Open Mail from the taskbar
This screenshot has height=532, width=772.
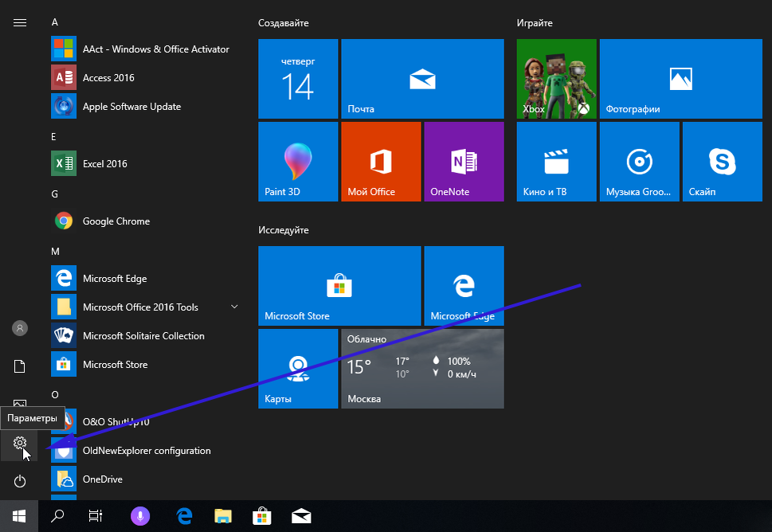tap(301, 516)
